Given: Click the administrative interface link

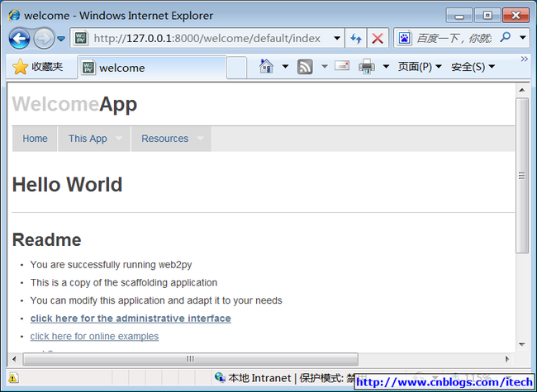Looking at the screenshot, I should 131,319.
